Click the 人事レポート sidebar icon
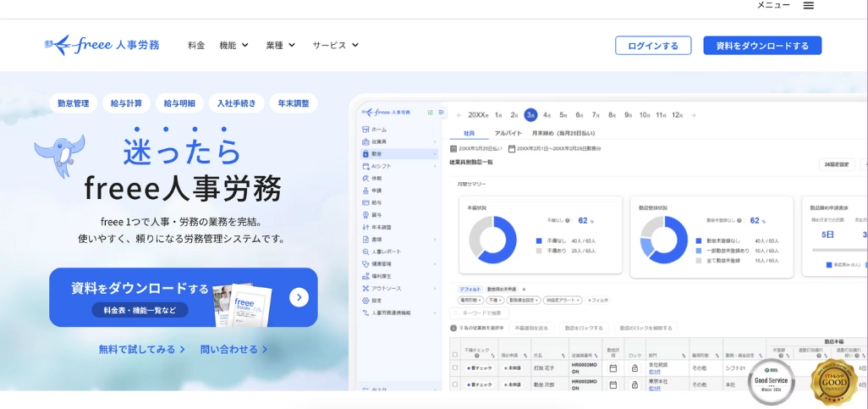Viewport: 868px width, 409px height. 365,251
